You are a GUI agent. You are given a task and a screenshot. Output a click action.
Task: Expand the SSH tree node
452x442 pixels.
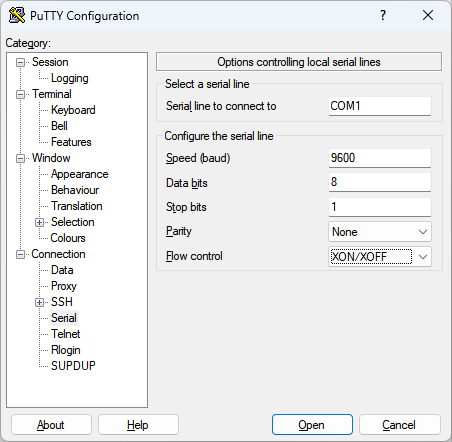coord(39,302)
